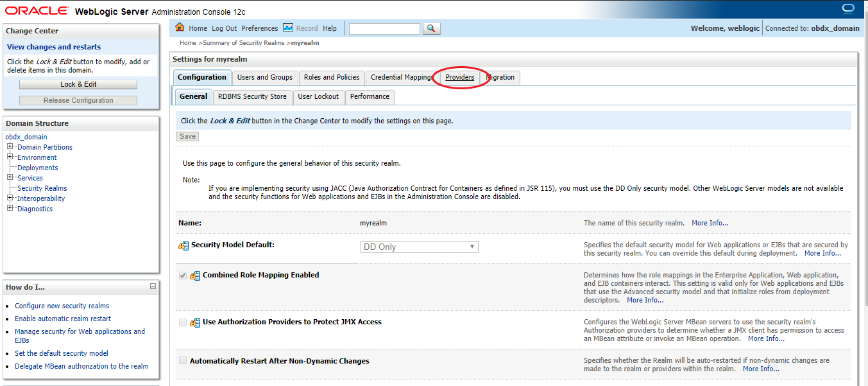
Task: Open the Help link in toolbar
Action: (330, 28)
